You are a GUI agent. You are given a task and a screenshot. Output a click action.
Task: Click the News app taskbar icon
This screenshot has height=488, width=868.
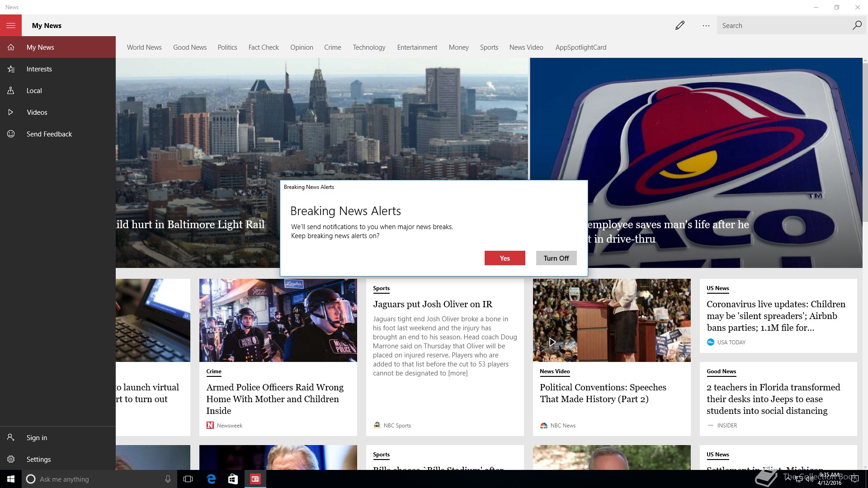[255, 479]
